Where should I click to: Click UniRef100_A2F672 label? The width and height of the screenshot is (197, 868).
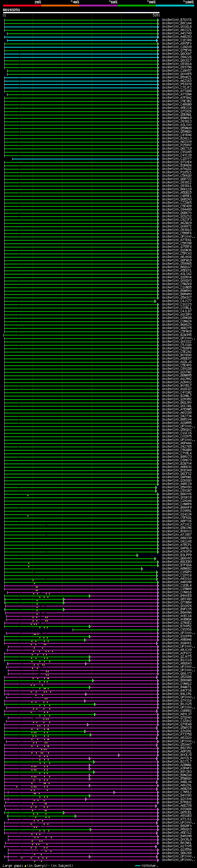[x=177, y=654]
